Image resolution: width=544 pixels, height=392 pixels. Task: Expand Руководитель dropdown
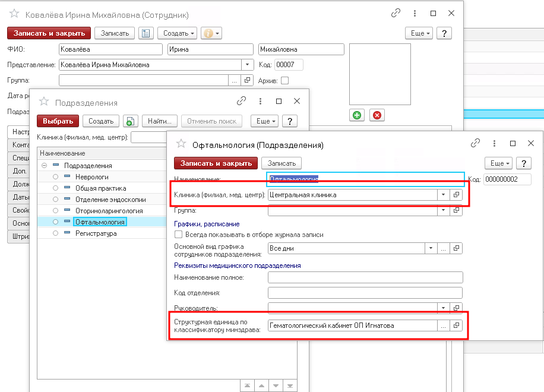coord(443,308)
